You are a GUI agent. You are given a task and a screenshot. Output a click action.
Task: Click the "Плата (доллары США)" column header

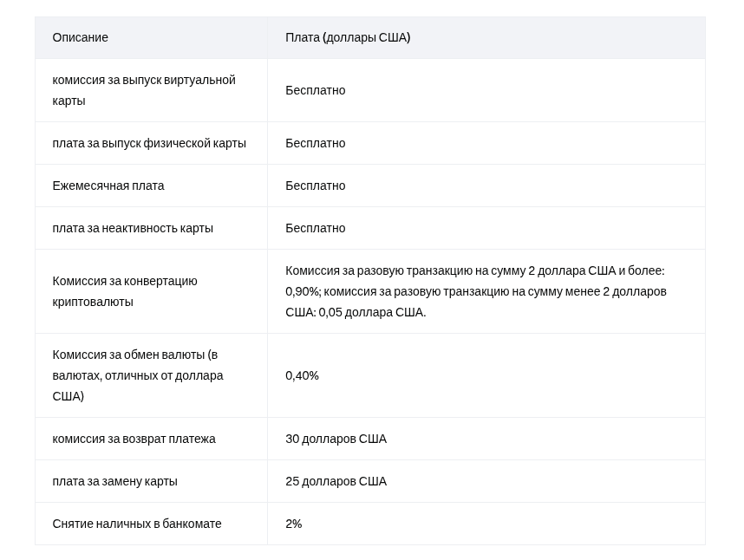348,37
